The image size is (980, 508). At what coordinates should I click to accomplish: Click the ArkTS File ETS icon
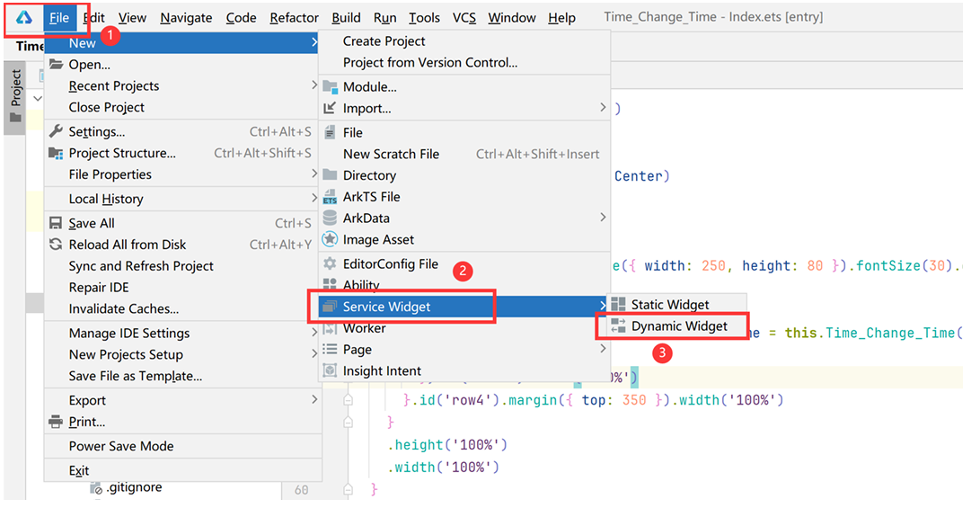330,197
